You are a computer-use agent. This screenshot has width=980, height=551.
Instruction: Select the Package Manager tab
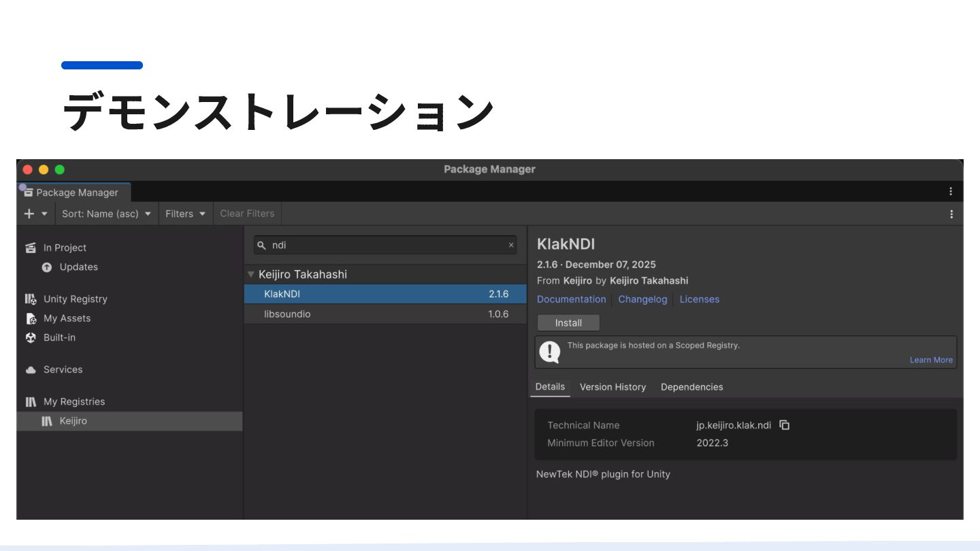click(73, 193)
